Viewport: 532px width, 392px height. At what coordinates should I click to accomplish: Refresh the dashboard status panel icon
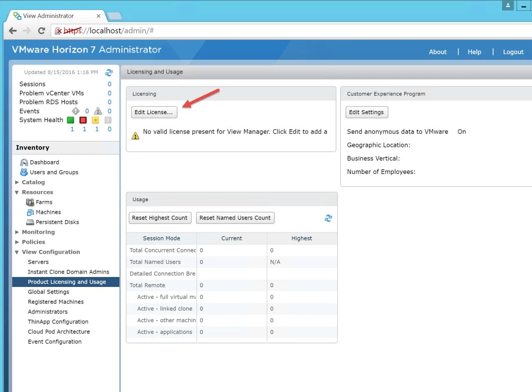[109, 73]
